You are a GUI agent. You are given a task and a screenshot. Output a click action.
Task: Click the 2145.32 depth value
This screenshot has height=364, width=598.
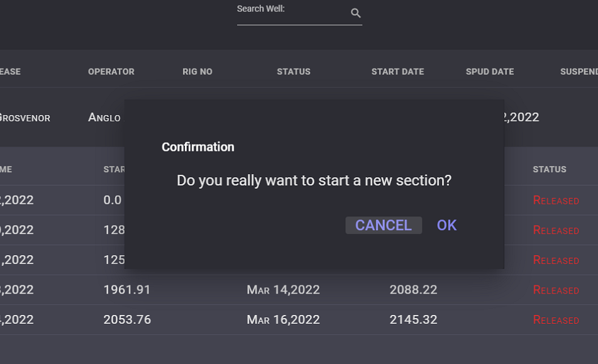pyautogui.click(x=413, y=319)
